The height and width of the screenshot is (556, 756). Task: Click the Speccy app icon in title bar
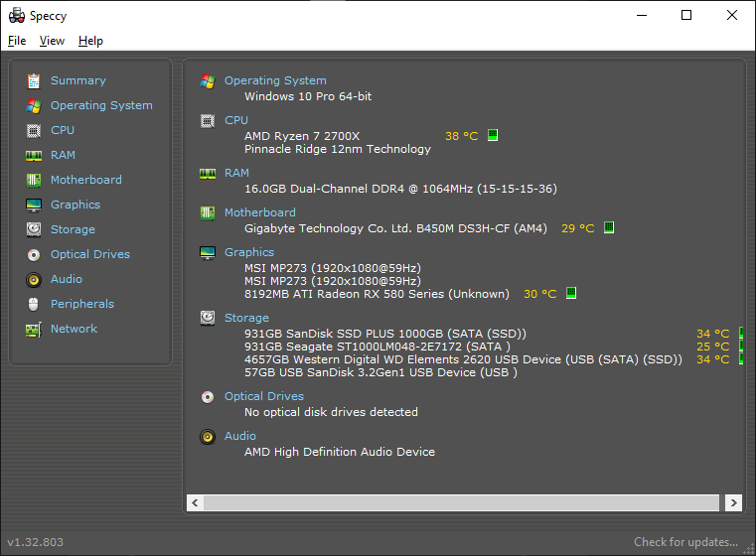click(17, 16)
